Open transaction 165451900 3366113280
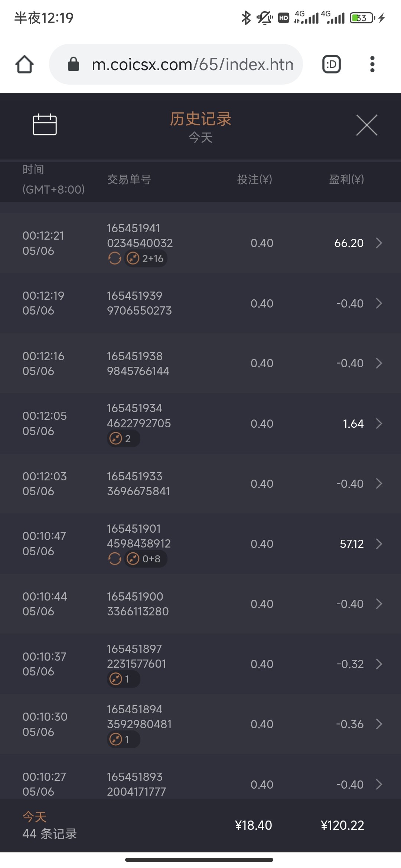The height and width of the screenshot is (868, 401). (x=138, y=604)
